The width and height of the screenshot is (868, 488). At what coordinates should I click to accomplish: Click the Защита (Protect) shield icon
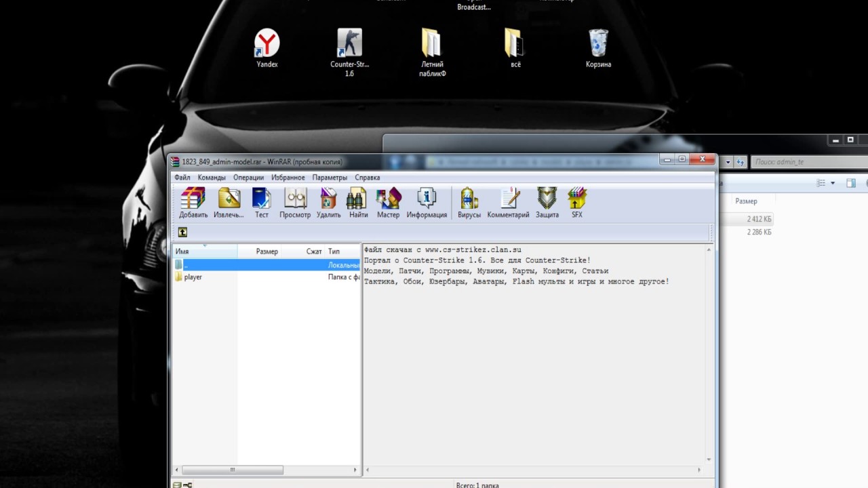(x=547, y=203)
